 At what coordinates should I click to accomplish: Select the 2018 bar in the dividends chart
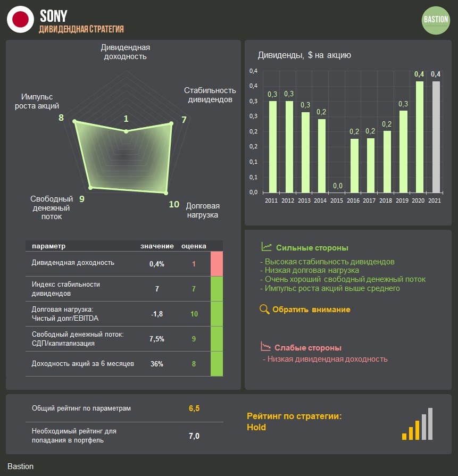(x=387, y=162)
